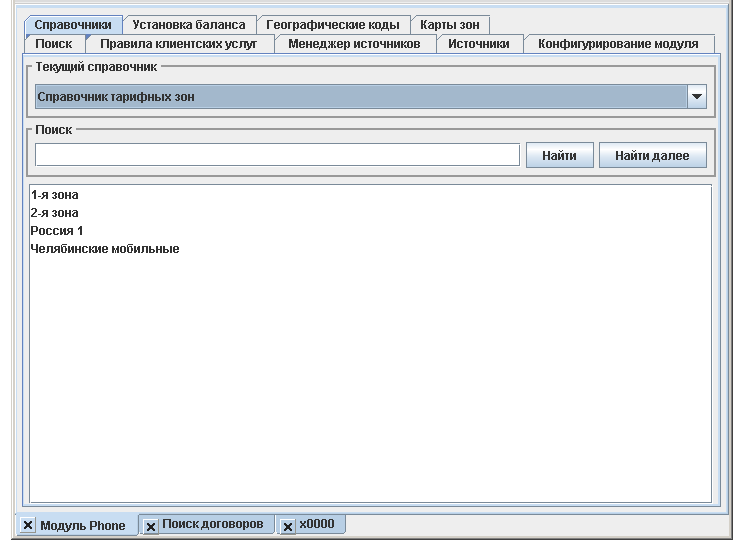Select Россия 1 in the list

(57, 231)
